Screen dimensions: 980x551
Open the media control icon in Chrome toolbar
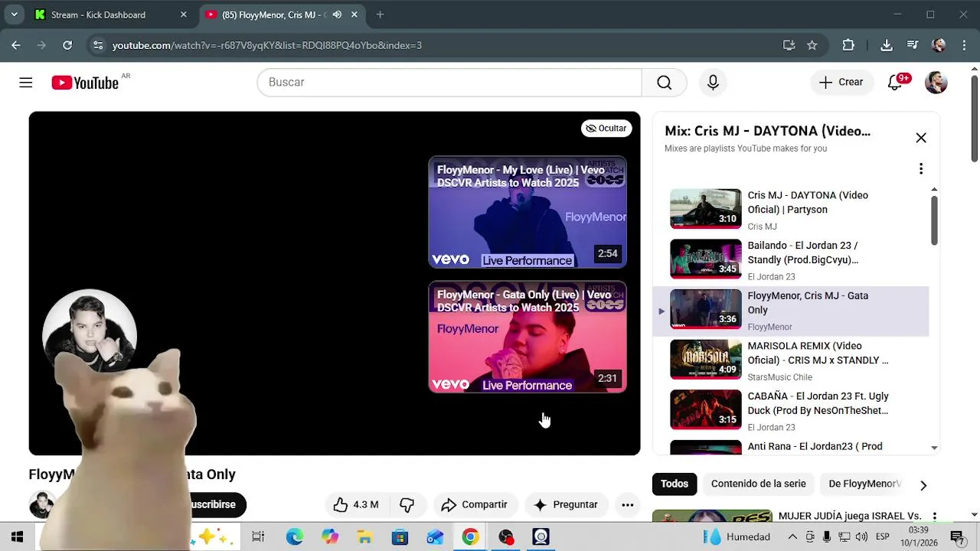click(913, 45)
